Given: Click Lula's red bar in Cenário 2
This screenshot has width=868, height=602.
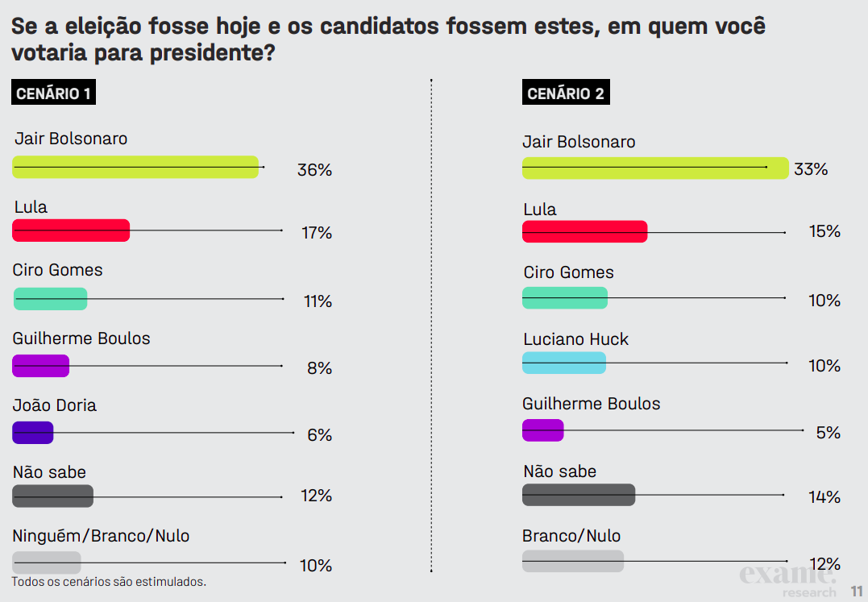Looking at the screenshot, I should (x=584, y=231).
